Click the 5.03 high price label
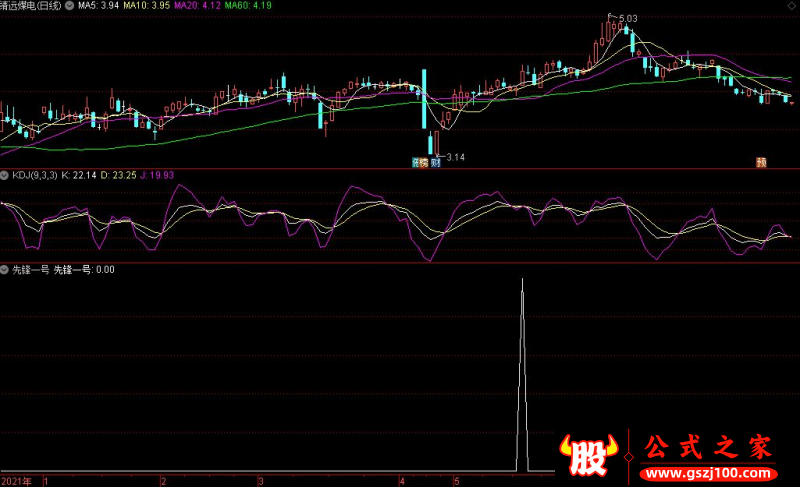800x487 pixels. click(628, 19)
